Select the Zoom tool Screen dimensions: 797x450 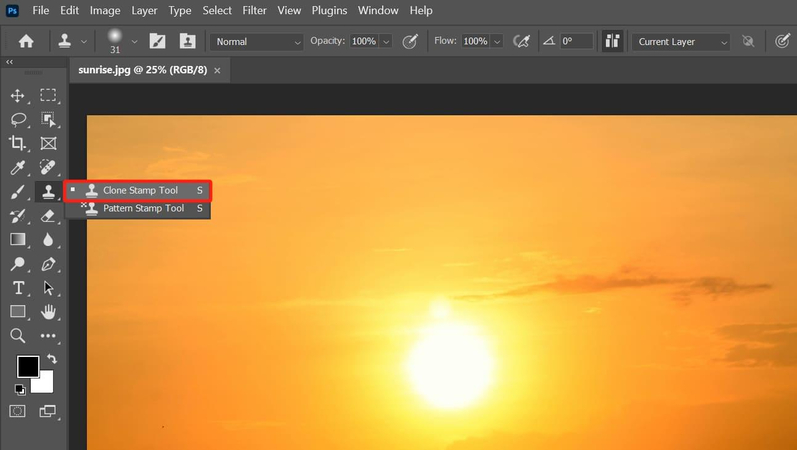click(18, 336)
